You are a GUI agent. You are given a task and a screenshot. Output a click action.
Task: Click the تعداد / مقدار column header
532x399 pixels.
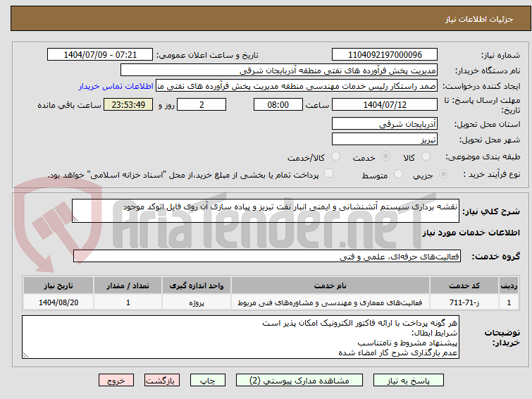point(128,286)
